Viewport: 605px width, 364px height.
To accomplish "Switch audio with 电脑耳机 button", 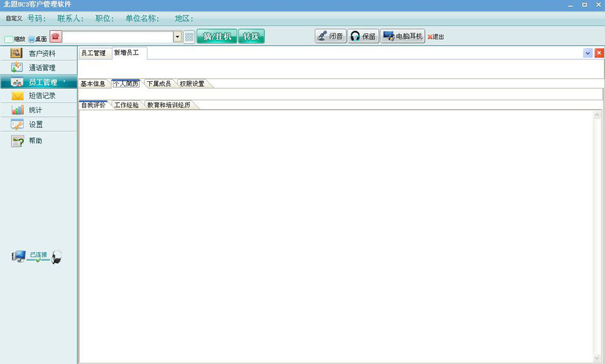I will (x=403, y=36).
